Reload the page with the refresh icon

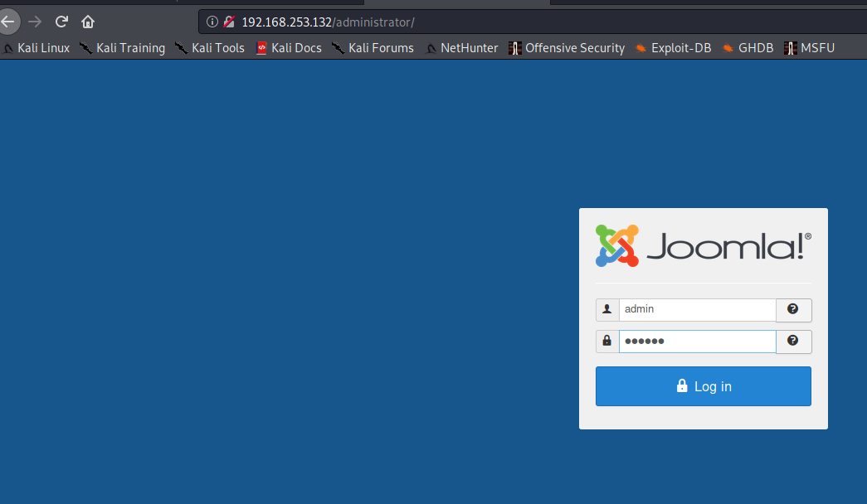[61, 22]
